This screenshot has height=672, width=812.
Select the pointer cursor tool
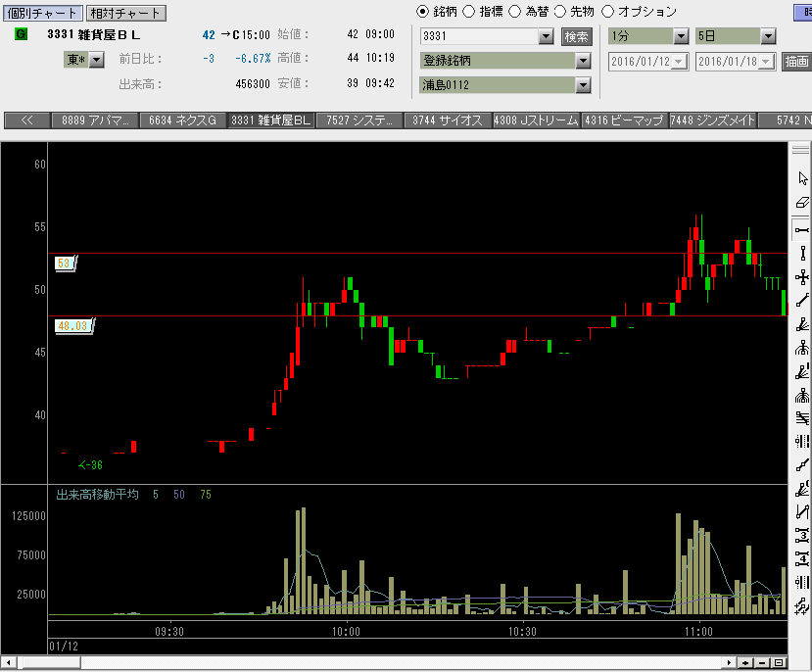(x=802, y=178)
